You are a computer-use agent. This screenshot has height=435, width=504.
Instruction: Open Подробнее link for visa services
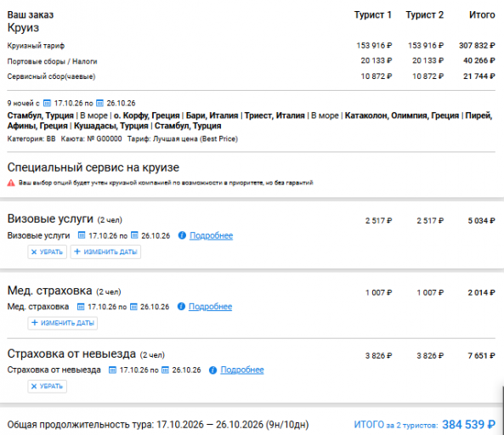pos(211,235)
